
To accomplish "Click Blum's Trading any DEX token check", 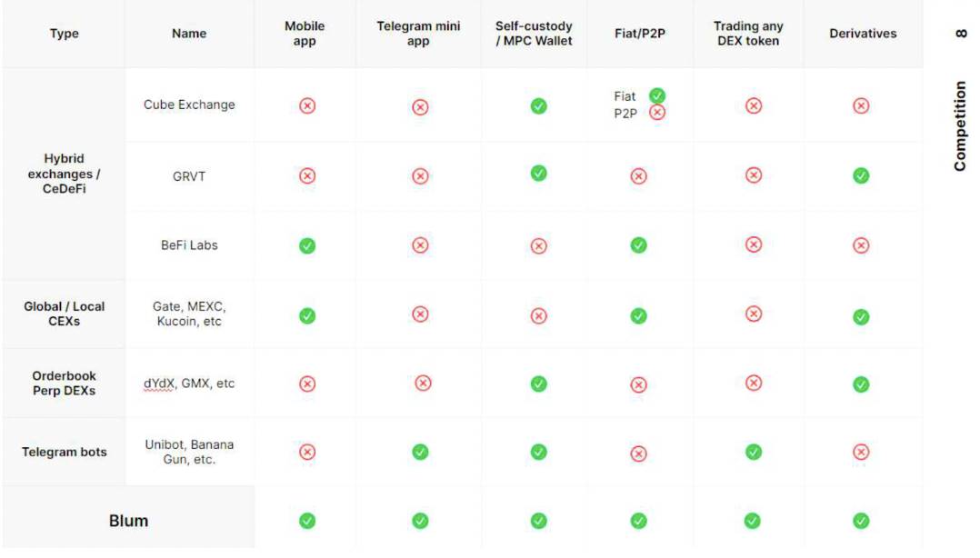I will click(x=753, y=521).
